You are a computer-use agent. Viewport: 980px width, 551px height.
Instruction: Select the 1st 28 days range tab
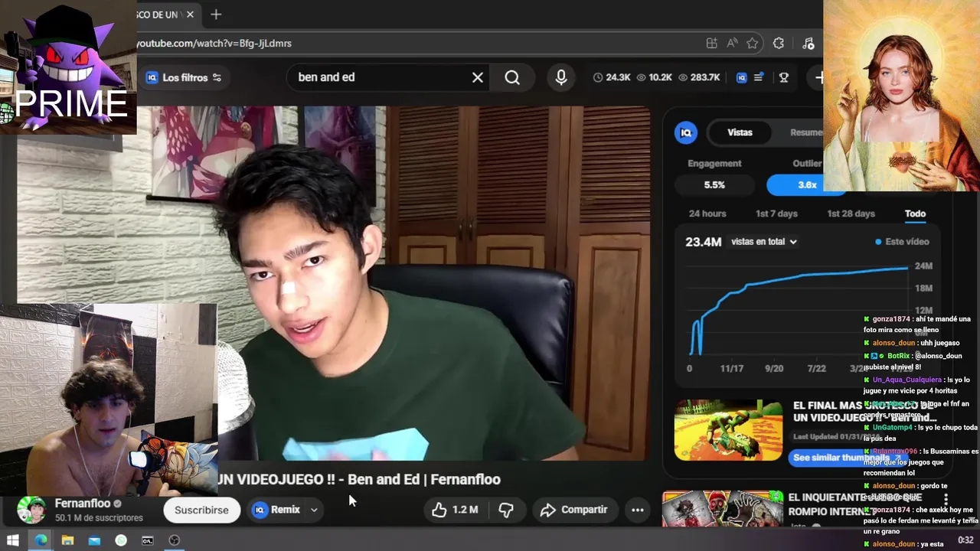[851, 214]
